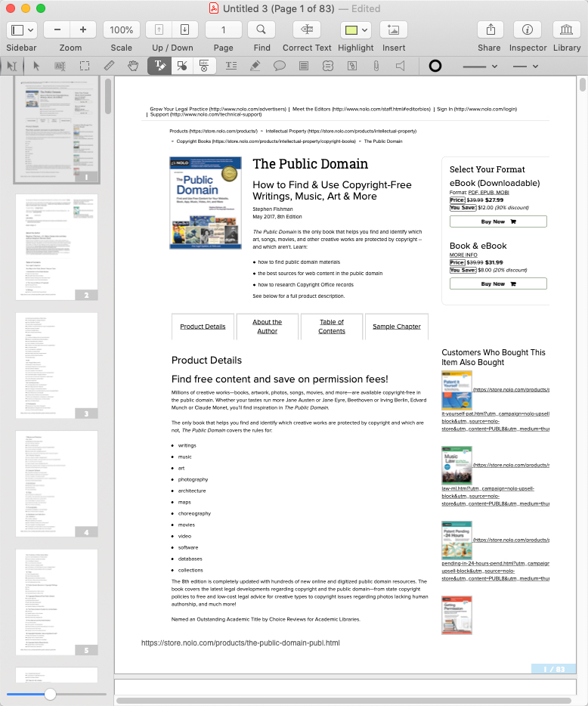The height and width of the screenshot is (706, 588).
Task: Click the Page number field
Action: click(x=223, y=29)
